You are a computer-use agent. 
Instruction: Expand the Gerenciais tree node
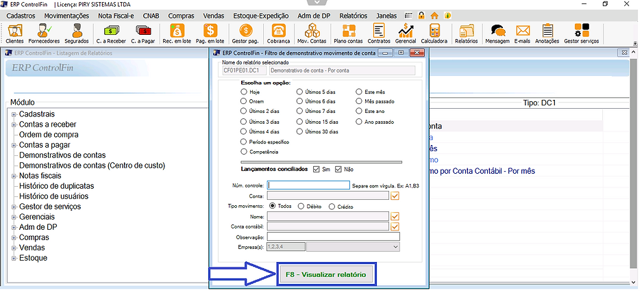point(14,217)
